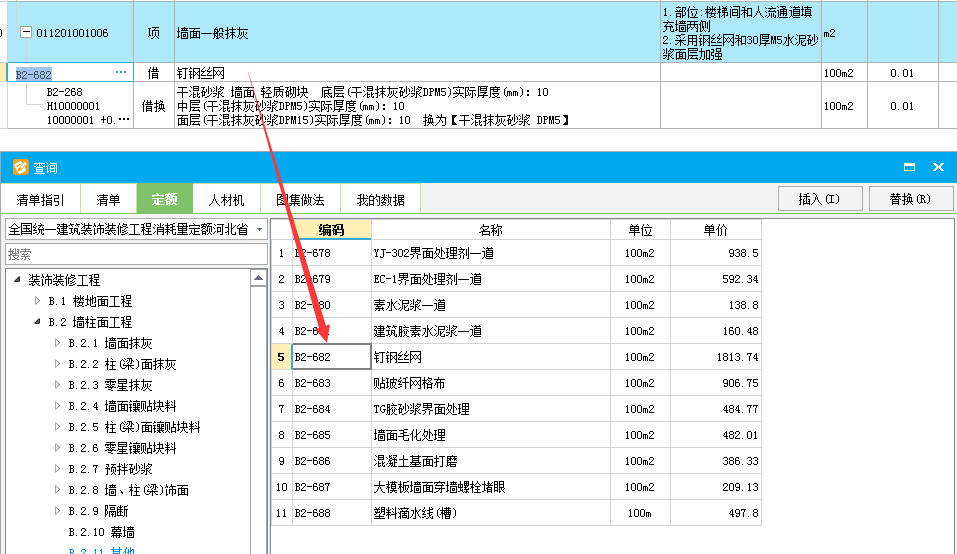Viewport: 957px width, 554px height.
Task: Select the 大模板墙面穿墙螺栓堵眼 row
Action: (516, 487)
